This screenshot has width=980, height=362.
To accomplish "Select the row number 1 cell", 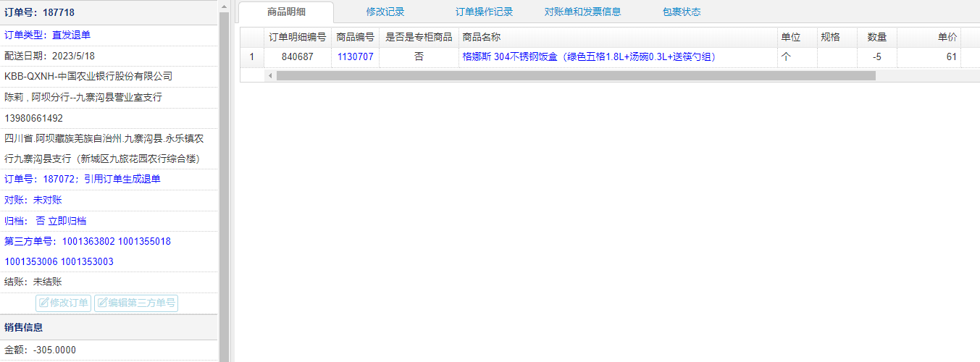I will pyautogui.click(x=252, y=56).
